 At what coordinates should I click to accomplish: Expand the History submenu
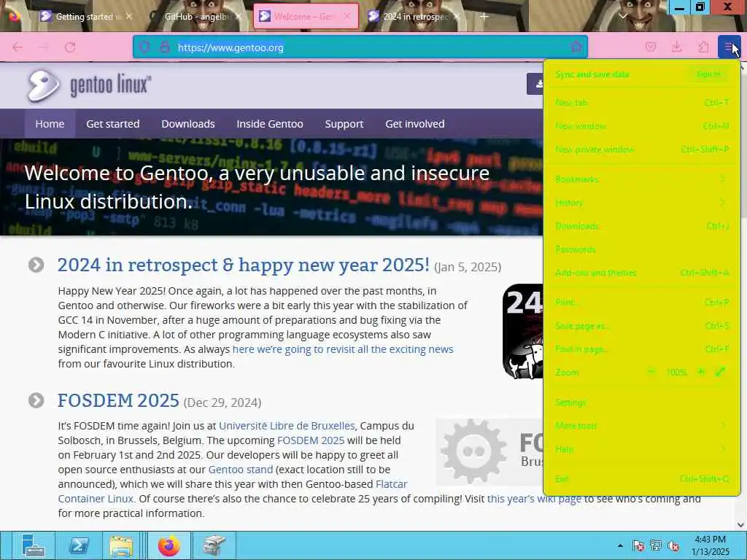click(641, 203)
